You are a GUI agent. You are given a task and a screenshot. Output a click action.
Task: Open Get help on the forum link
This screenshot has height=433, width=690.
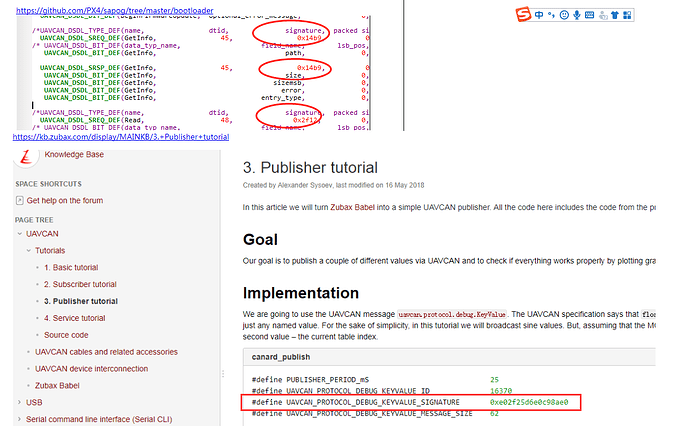click(65, 201)
